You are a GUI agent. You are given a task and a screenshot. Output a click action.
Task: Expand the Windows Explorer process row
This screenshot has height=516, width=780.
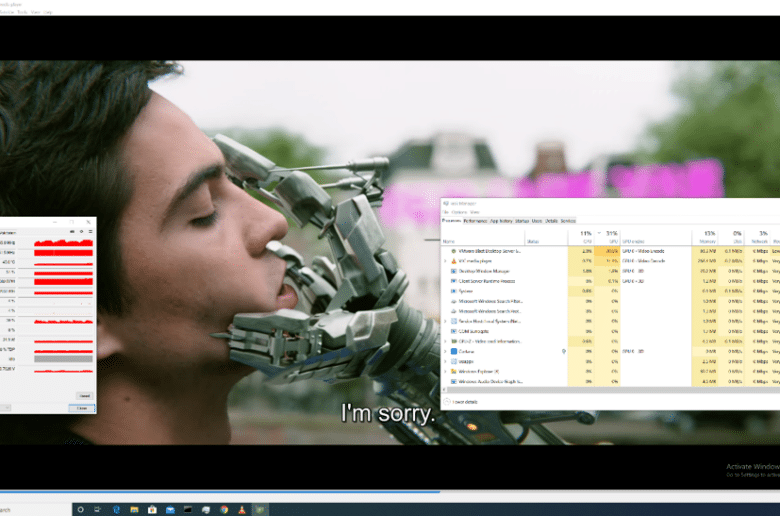(x=445, y=371)
